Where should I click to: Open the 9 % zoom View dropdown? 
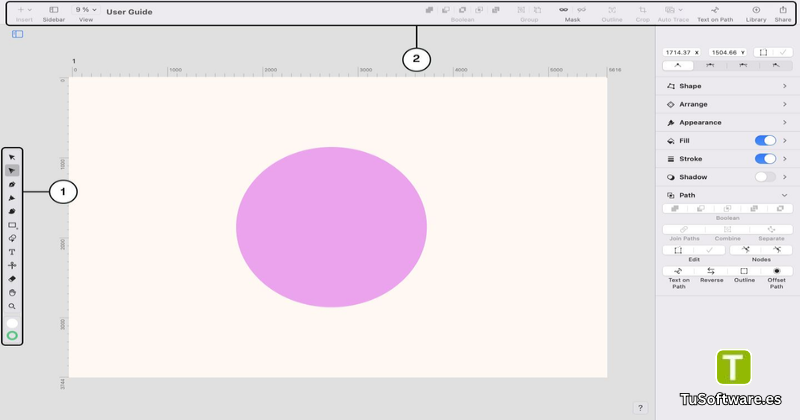86,10
